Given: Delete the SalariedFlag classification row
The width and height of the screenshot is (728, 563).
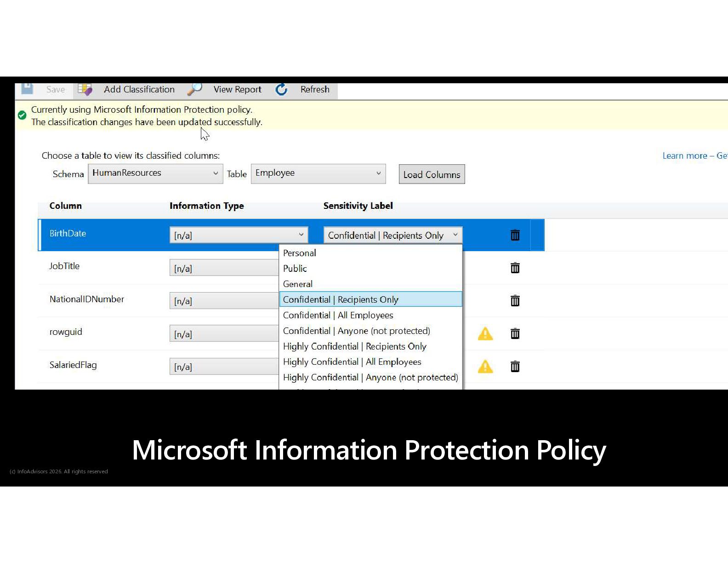Looking at the screenshot, I should coord(515,366).
